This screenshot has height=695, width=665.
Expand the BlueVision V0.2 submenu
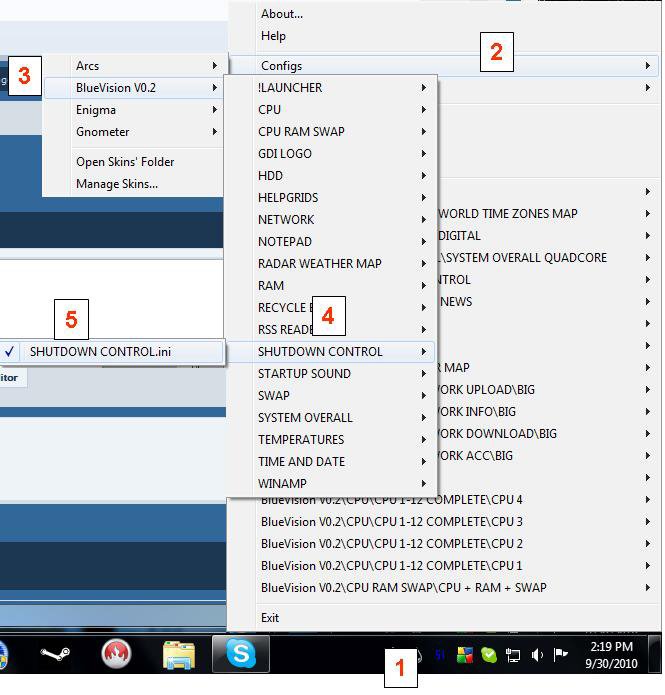(134, 88)
